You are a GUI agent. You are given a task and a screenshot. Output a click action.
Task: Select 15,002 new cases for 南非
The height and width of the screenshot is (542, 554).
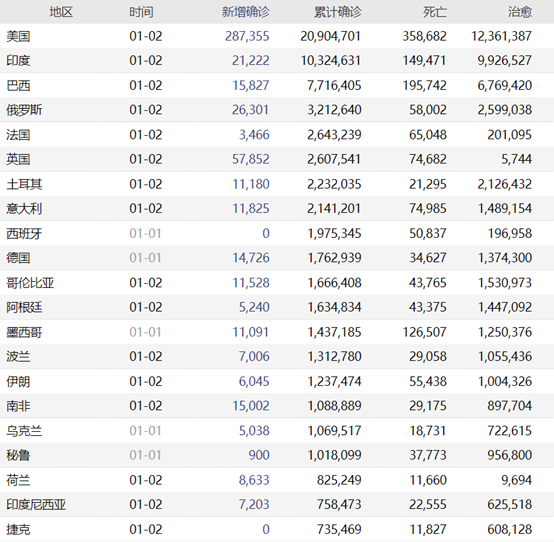251,406
